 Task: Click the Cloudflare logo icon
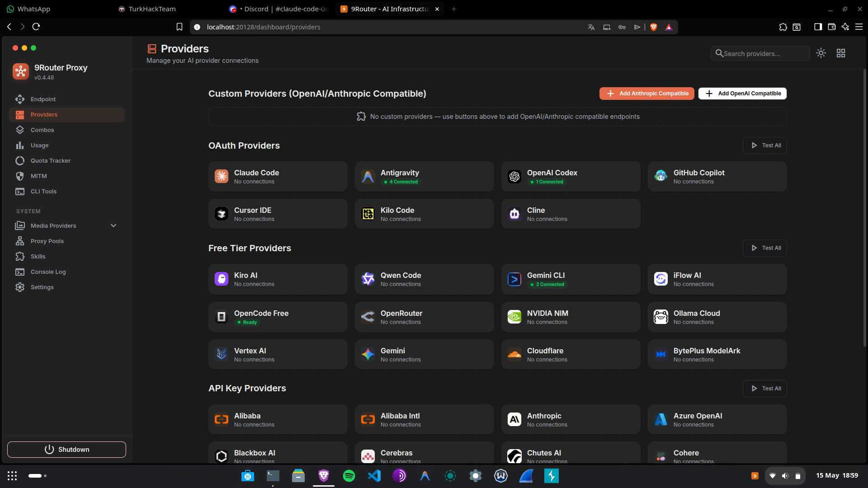pos(514,354)
